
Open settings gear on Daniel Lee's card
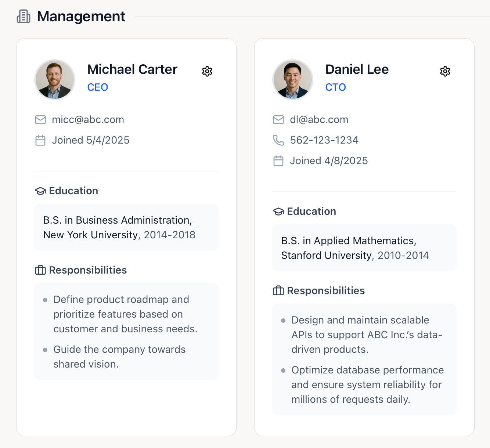[445, 71]
